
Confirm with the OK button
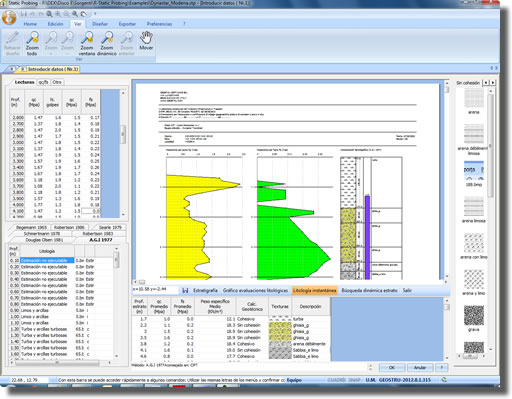[x=392, y=368]
